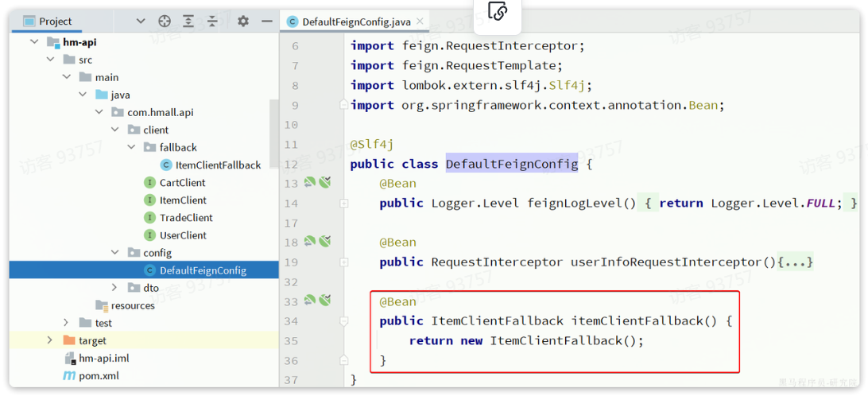Screen dimensions: 868x396
Task: Click the Collapse All toolbar icon
Action: (213, 21)
